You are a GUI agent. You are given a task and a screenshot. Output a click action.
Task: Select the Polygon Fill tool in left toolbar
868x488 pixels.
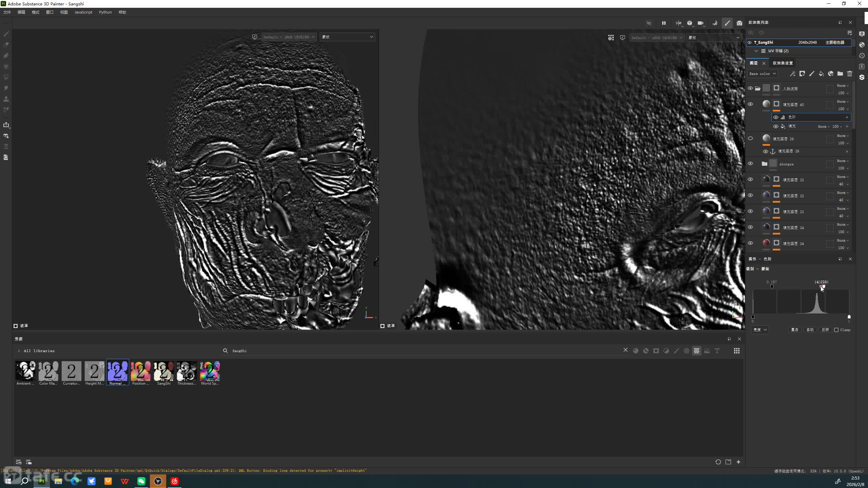(6, 77)
